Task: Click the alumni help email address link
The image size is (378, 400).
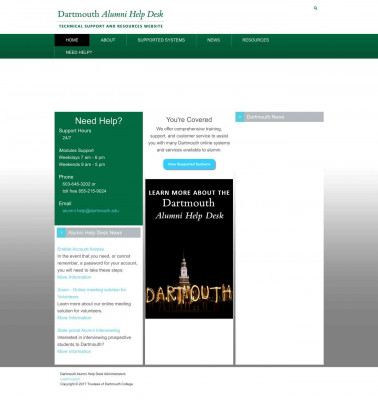Action: [91, 211]
